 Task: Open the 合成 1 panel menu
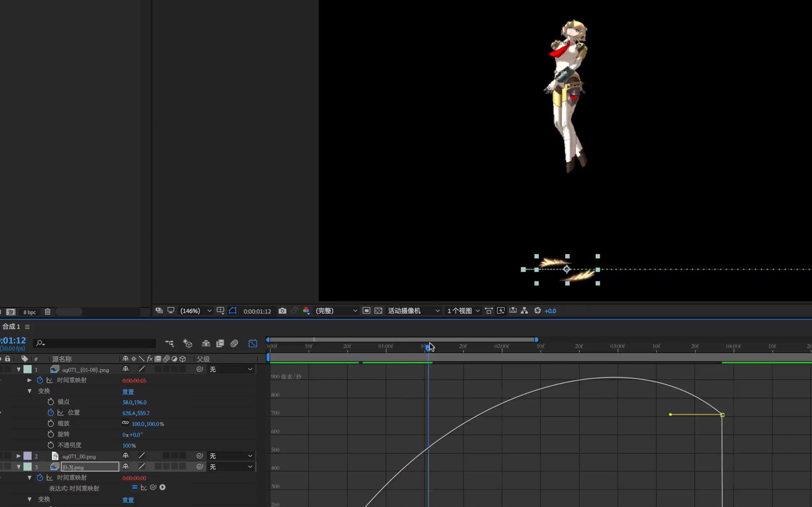[x=27, y=327]
